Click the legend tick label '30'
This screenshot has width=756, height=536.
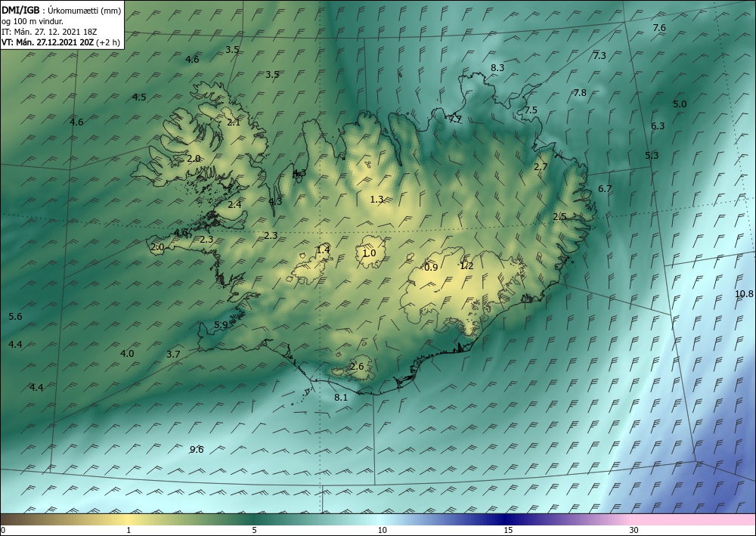[x=634, y=531]
